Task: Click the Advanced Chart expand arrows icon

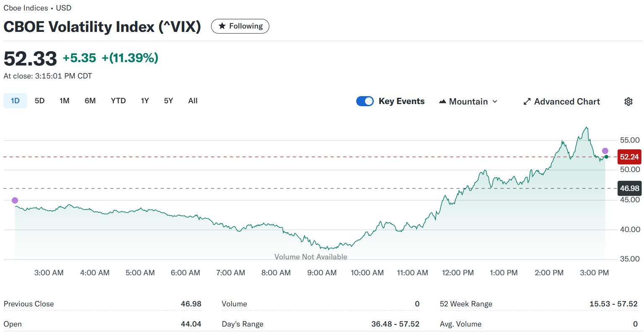Action: [x=527, y=102]
